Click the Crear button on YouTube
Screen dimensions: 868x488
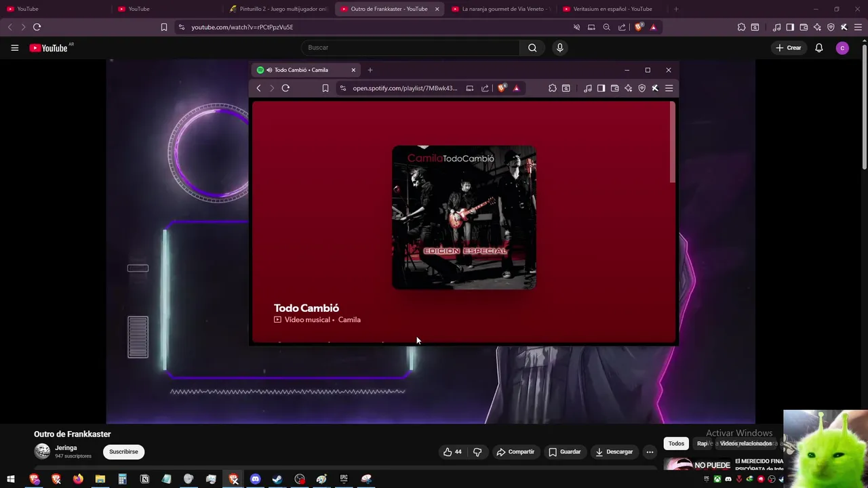789,47
